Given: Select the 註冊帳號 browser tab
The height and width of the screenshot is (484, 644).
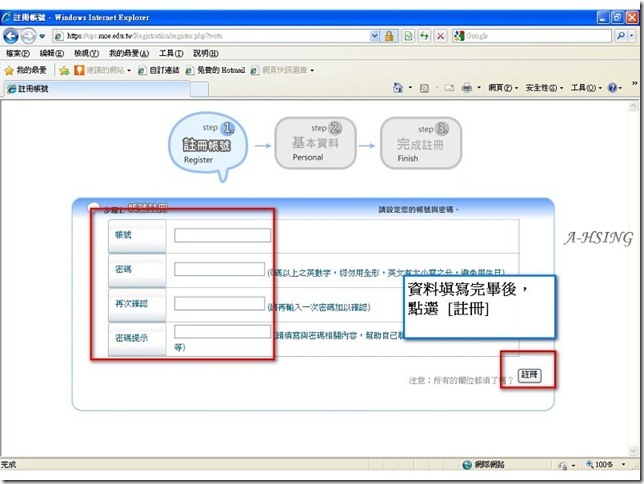Looking at the screenshot, I should pos(97,89).
